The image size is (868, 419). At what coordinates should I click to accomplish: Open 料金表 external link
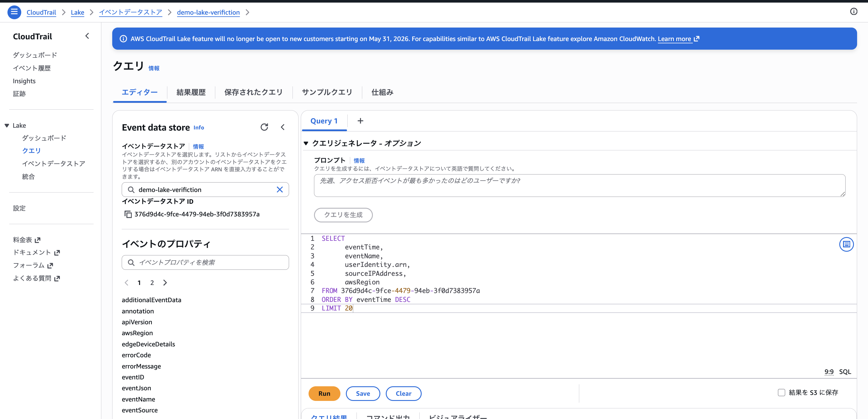pos(27,240)
